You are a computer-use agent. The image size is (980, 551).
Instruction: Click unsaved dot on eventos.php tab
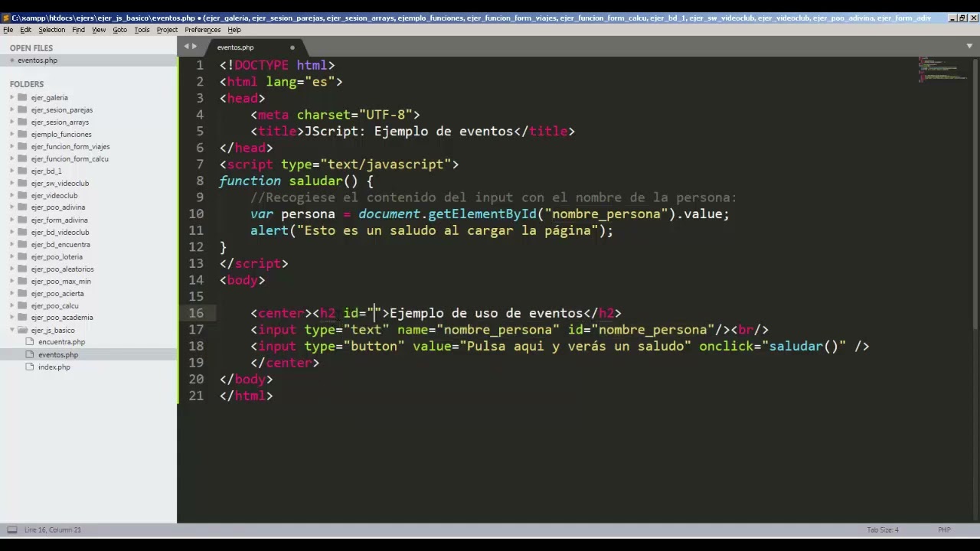292,47
